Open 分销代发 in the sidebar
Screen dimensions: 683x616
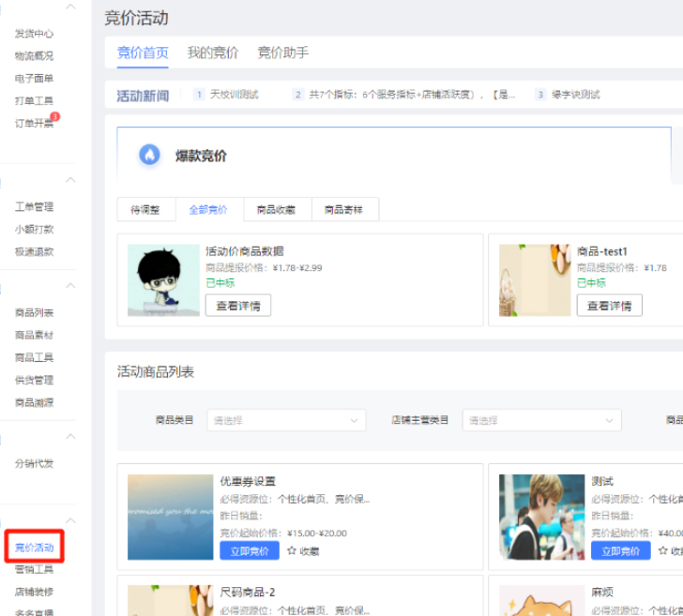35,463
